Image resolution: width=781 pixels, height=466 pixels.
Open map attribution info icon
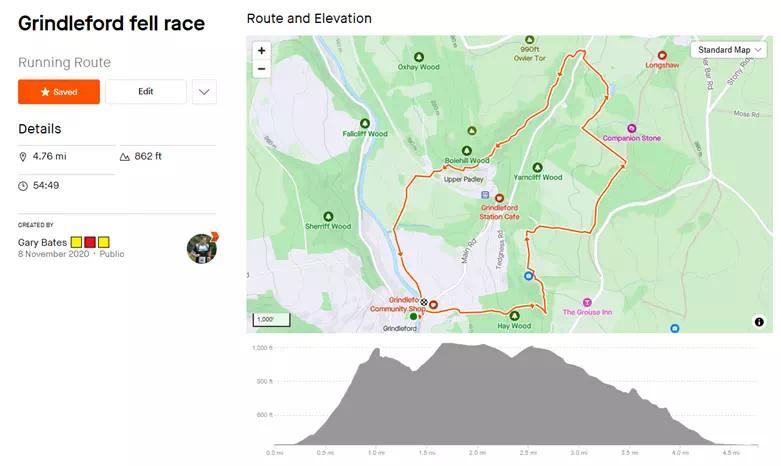(759, 322)
